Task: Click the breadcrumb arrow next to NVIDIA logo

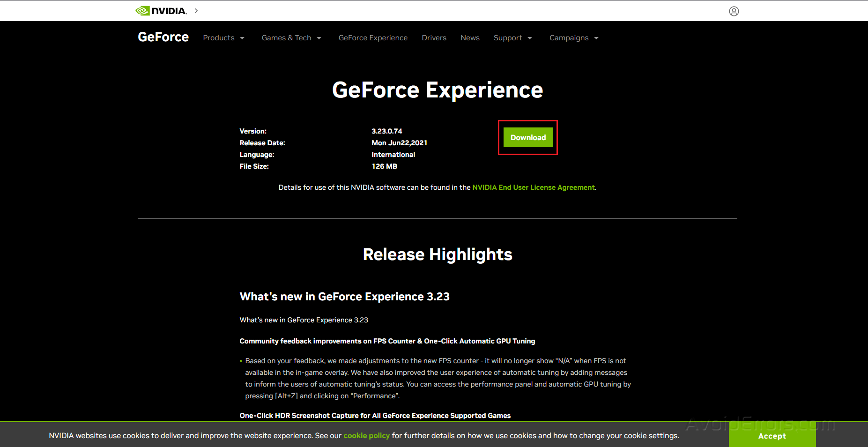Action: [x=196, y=10]
